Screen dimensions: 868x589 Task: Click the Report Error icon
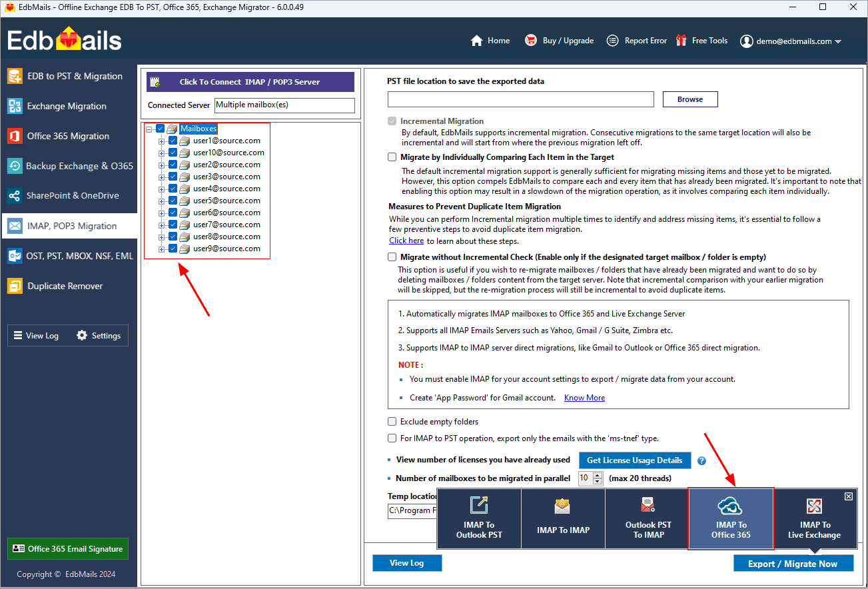(612, 41)
